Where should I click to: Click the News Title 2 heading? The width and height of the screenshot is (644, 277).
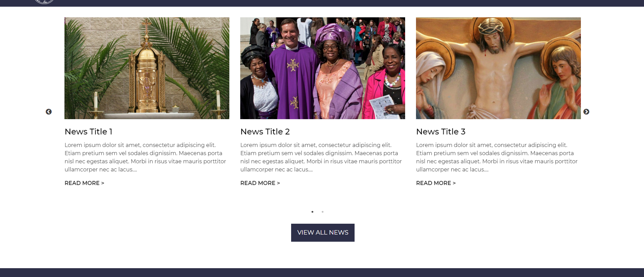click(x=265, y=131)
